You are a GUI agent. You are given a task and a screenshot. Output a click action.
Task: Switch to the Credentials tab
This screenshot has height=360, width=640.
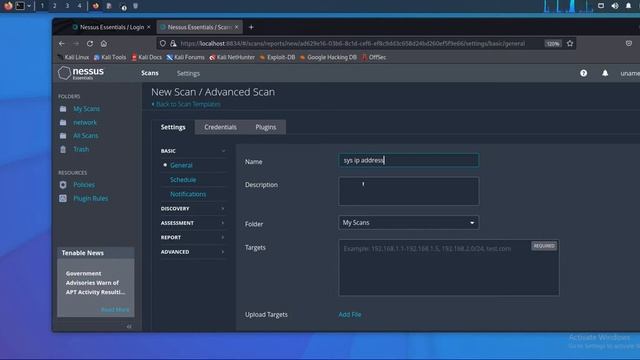click(x=220, y=127)
